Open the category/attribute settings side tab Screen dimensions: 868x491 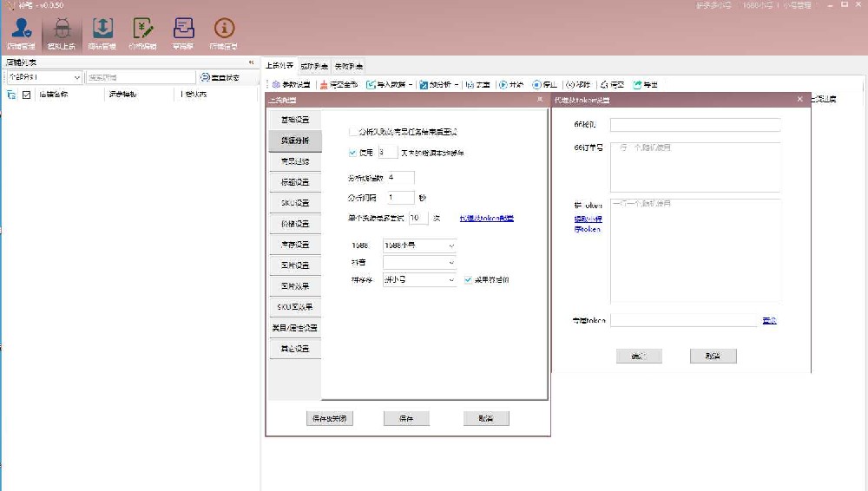[295, 328]
